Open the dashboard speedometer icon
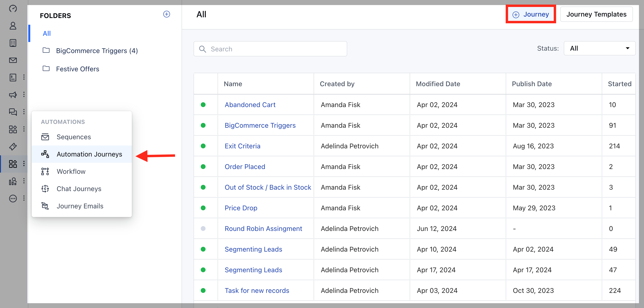Viewport: 644px width, 308px height. (x=13, y=8)
